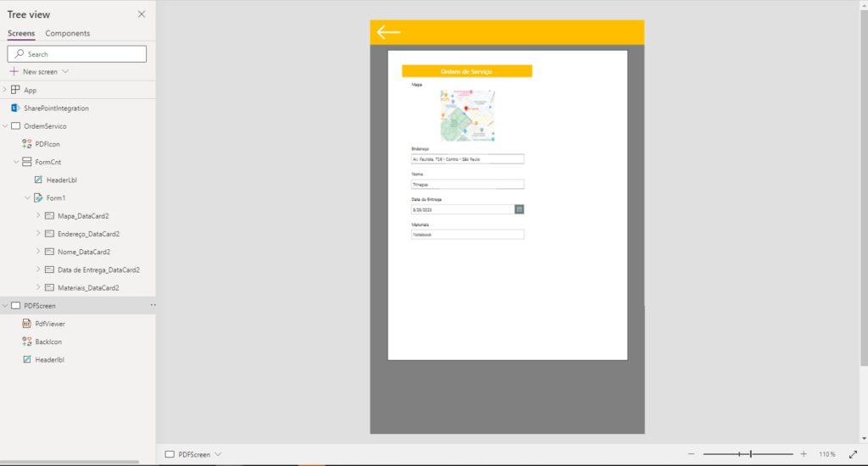
Task: Click the zoom in plus button
Action: pos(804,454)
